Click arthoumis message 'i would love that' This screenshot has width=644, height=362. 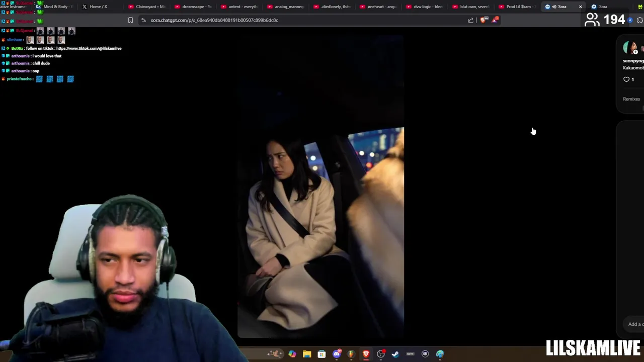47,56
